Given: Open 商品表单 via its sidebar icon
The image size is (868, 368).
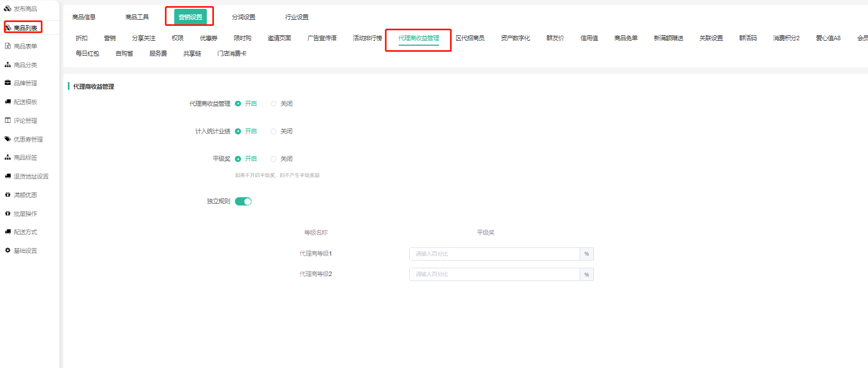Looking at the screenshot, I should click(x=8, y=46).
